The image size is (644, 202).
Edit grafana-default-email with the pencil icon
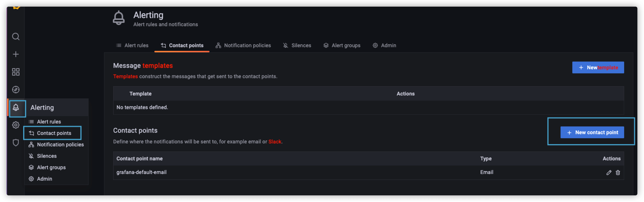(609, 173)
